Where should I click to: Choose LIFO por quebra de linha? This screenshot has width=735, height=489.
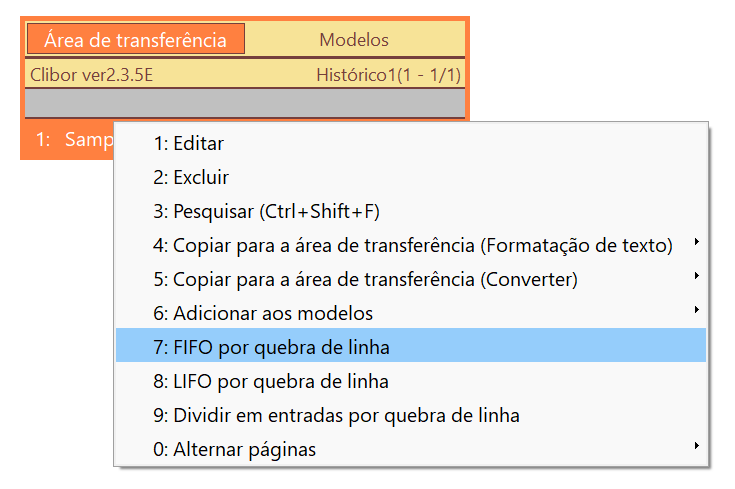[x=411, y=381]
